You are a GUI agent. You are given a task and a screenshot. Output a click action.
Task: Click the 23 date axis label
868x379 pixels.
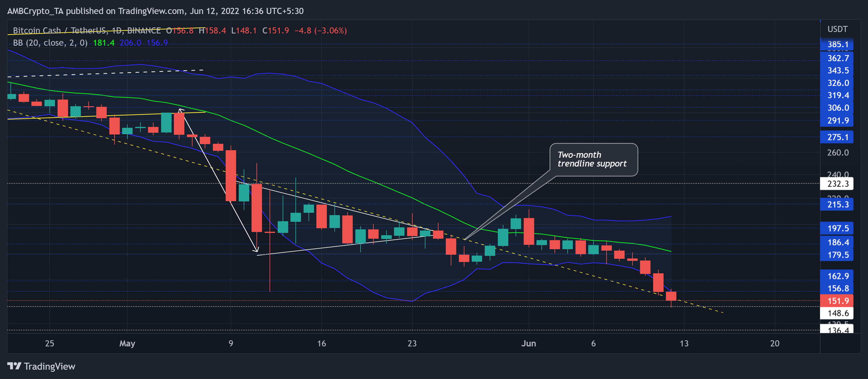point(412,343)
